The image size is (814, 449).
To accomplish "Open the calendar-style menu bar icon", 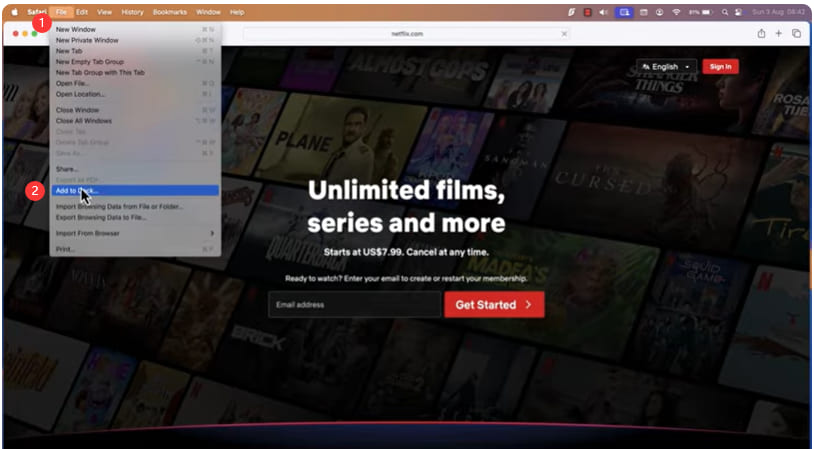I will [644, 12].
